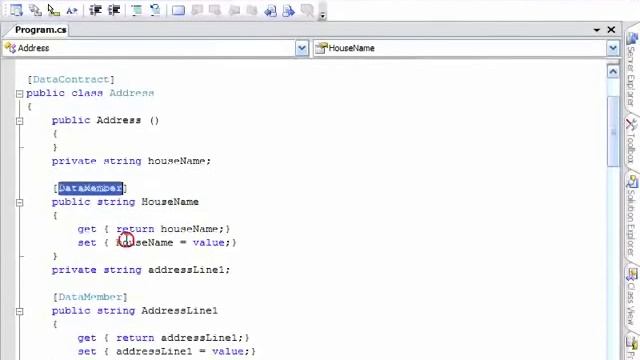Increase indent of the selected lines

click(x=114, y=10)
